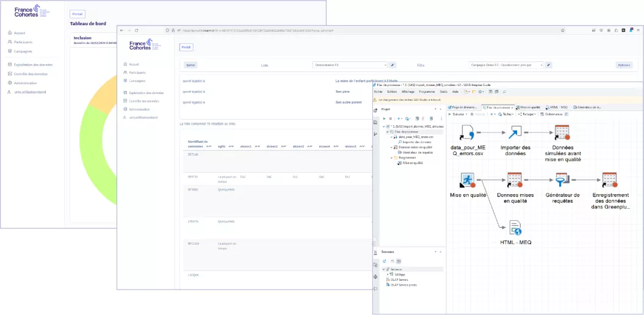Click the Portail button in back window
Viewport: 644px width, 315px height.
coord(77,14)
